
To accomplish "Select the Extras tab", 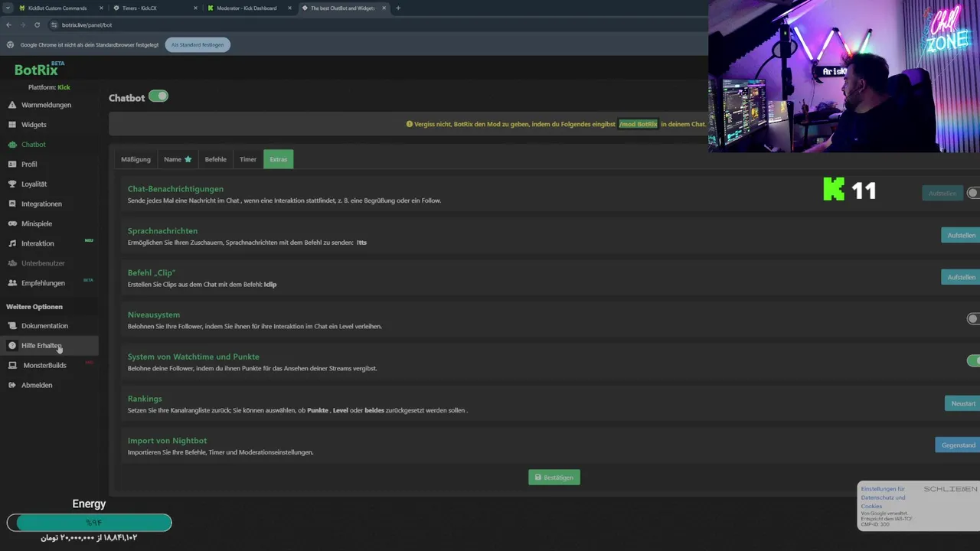I will point(279,159).
